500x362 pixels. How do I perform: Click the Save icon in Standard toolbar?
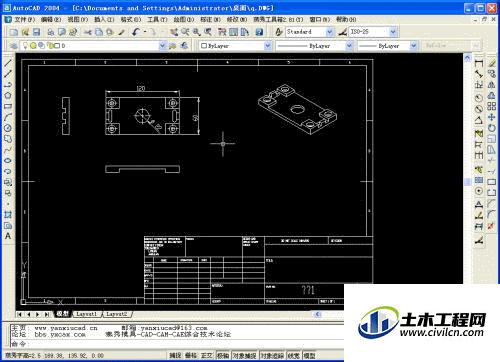click(36, 32)
